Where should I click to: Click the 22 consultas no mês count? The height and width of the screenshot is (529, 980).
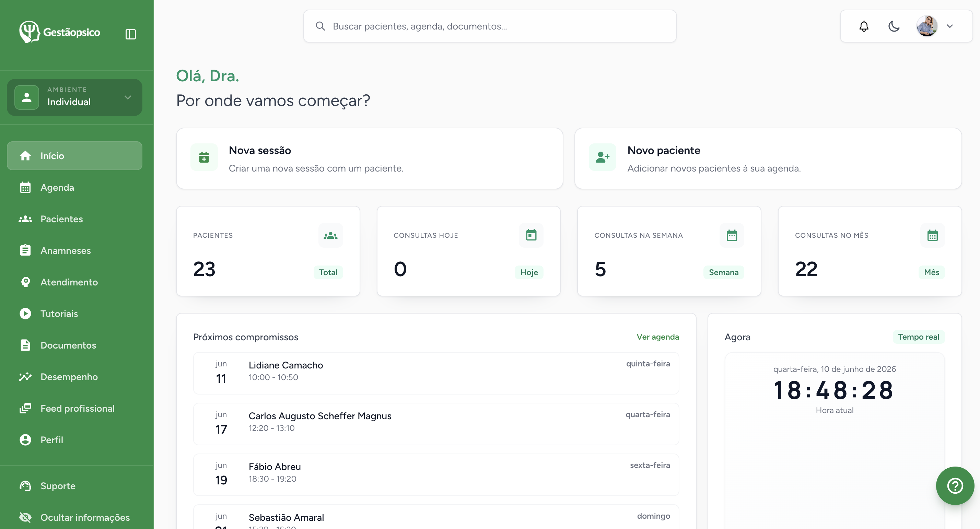point(806,269)
